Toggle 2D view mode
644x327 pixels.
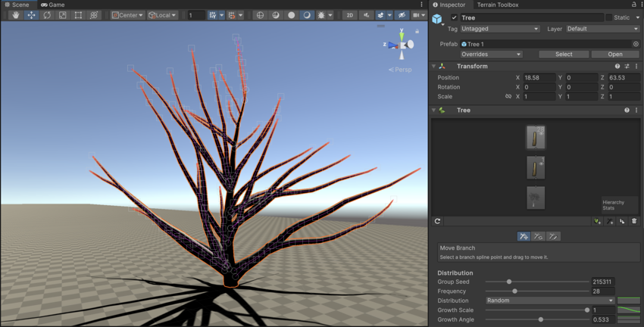[349, 15]
